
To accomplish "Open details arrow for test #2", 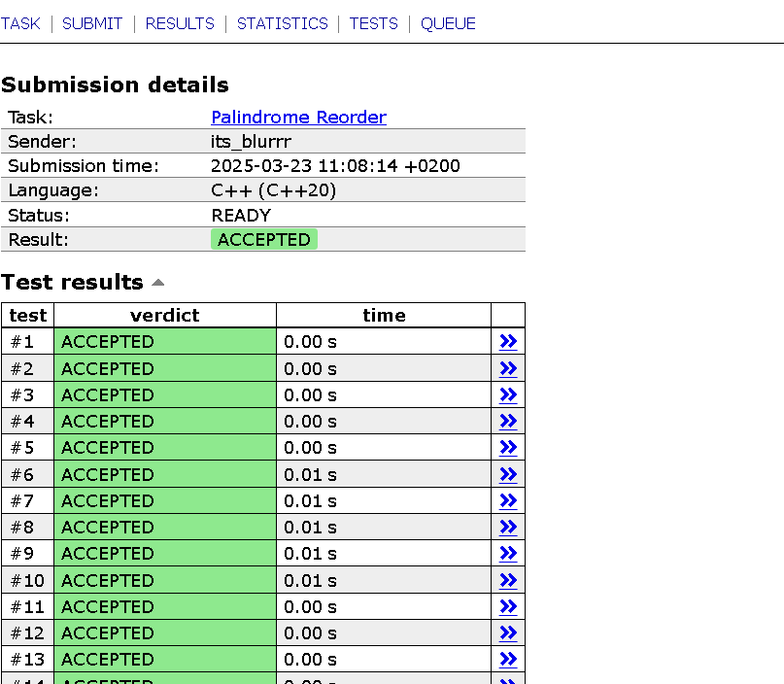I will pos(508,368).
